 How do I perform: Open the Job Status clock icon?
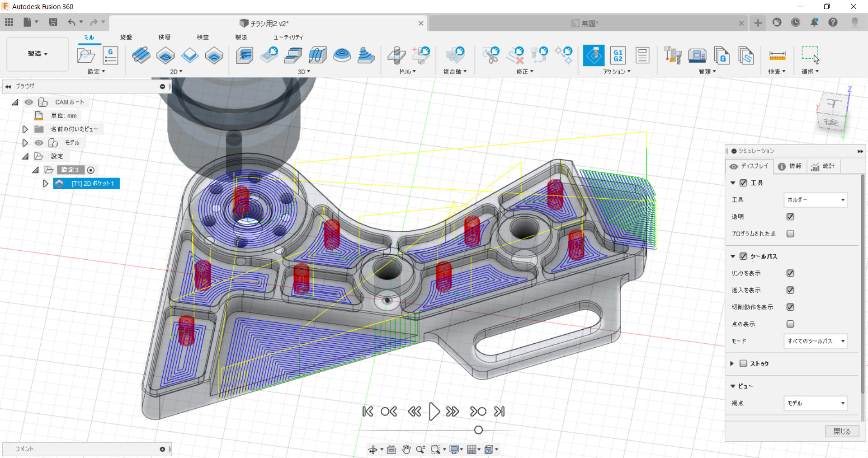pos(796,22)
